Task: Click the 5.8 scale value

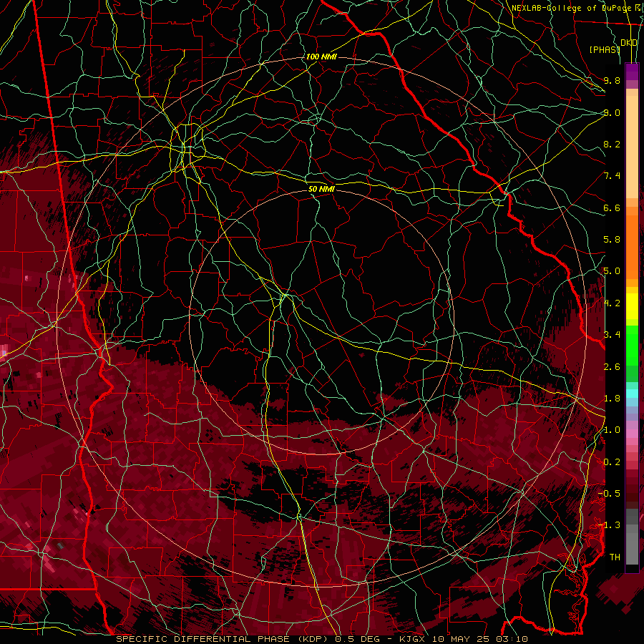Action: pyautogui.click(x=612, y=240)
